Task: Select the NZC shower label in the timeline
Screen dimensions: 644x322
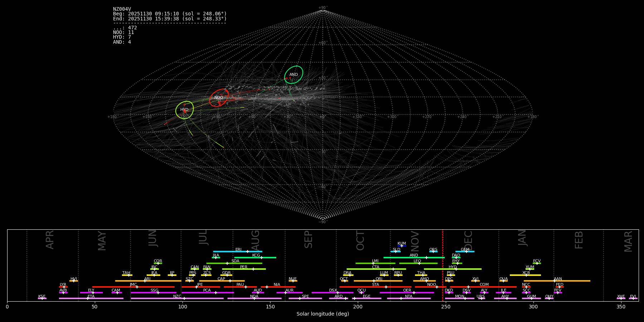Action: click(177, 297)
